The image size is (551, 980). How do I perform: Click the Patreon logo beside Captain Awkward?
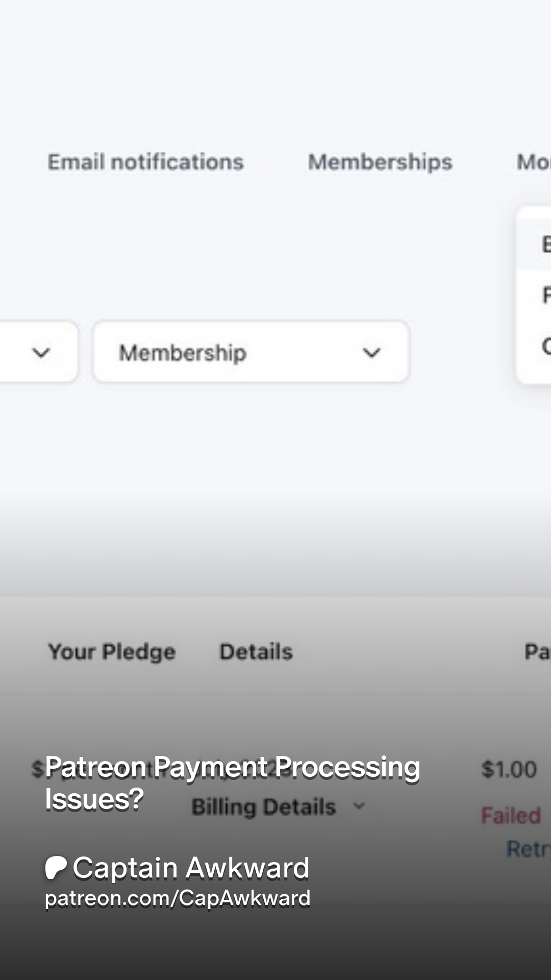click(x=56, y=868)
